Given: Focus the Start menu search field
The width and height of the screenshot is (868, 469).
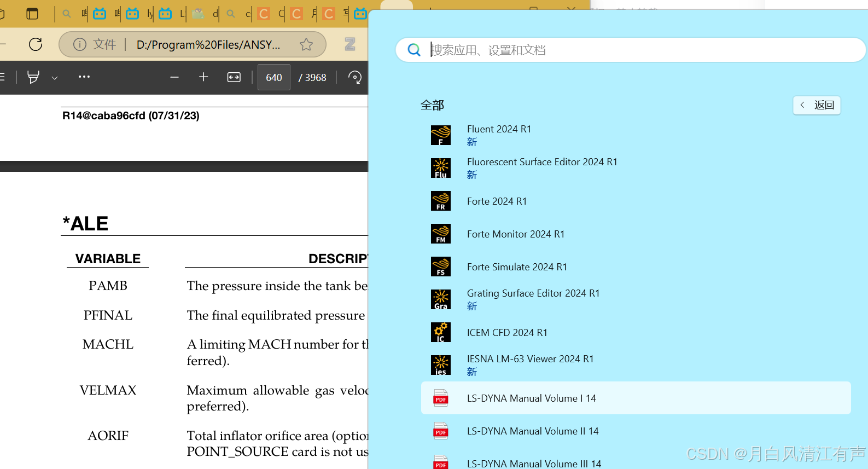Looking at the screenshot, I should coord(631,50).
